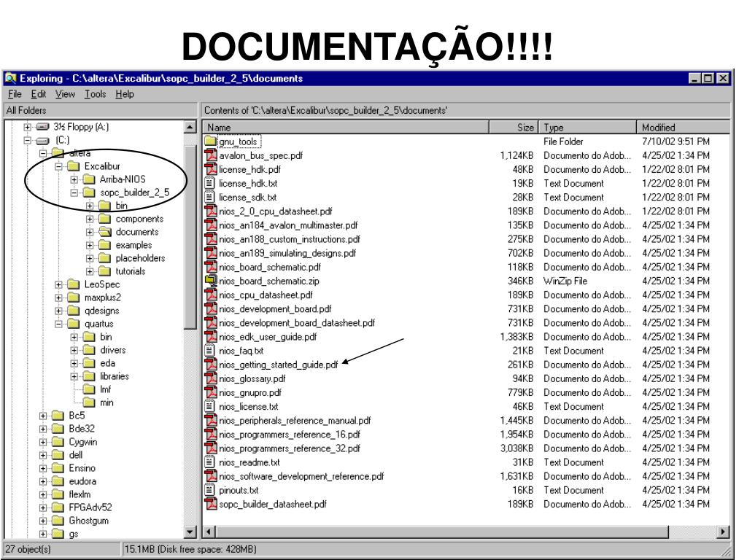
Task: Click the file list horizontal scroll right arrow
Action: 724,534
